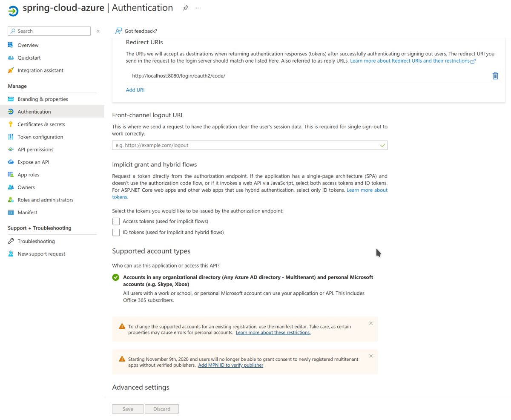Click the Quickstart cloud icon
Viewport: 511px width, 420px height.
(x=11, y=58)
